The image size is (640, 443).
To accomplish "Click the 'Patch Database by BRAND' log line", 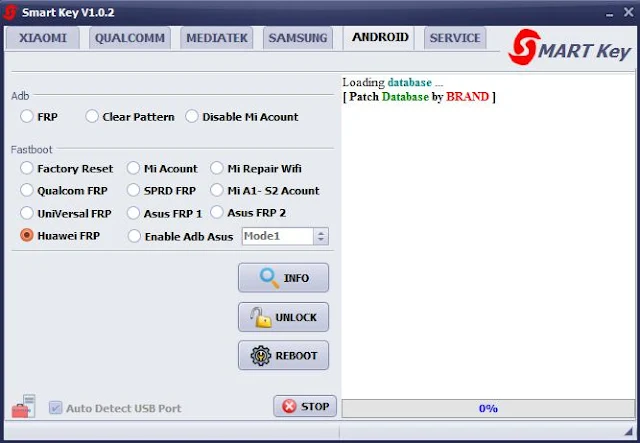I will click(x=419, y=97).
